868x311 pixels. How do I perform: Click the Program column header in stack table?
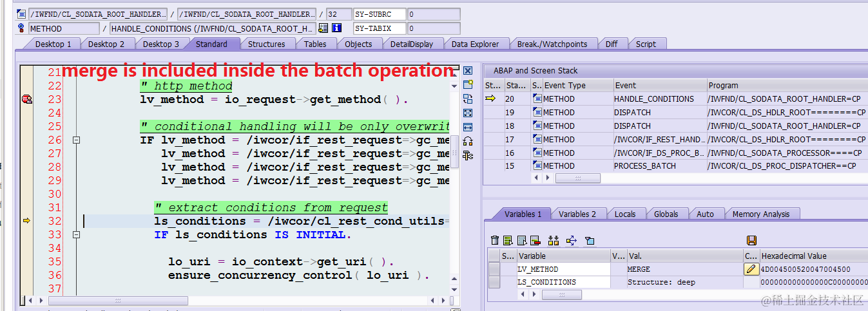tap(787, 85)
